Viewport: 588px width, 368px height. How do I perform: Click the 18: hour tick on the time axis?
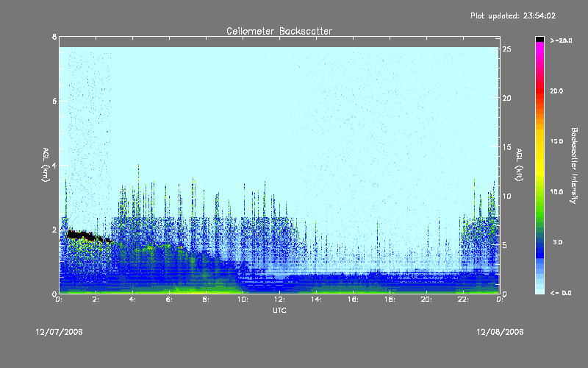pos(390,300)
